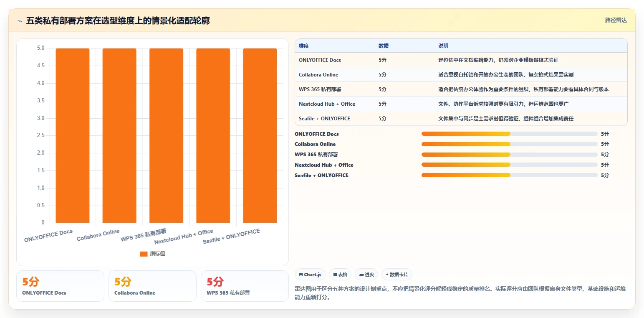Image resolution: width=644 pixels, height=318 pixels.
Task: Click the ONLYOFFICE Docs progress bar
Action: tap(510, 134)
